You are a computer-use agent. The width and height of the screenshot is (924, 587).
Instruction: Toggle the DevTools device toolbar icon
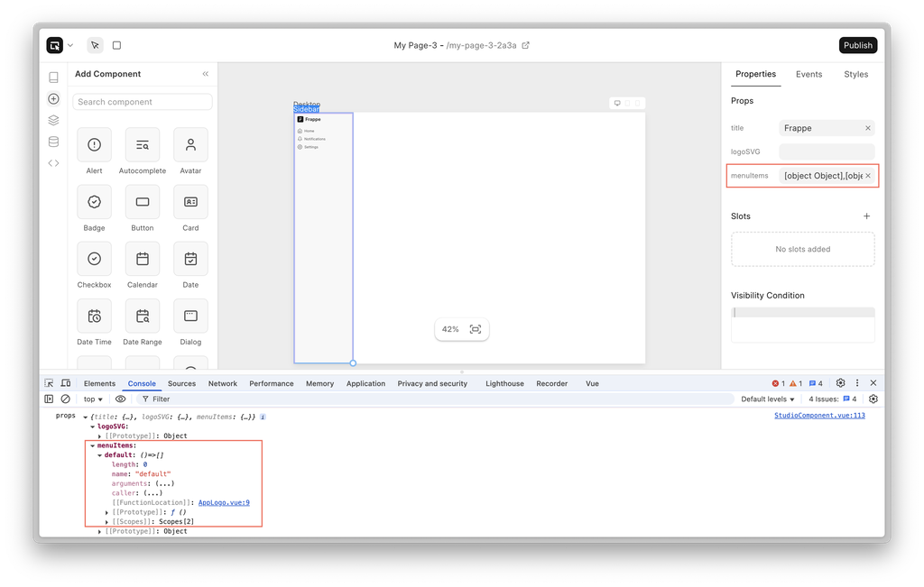point(66,383)
